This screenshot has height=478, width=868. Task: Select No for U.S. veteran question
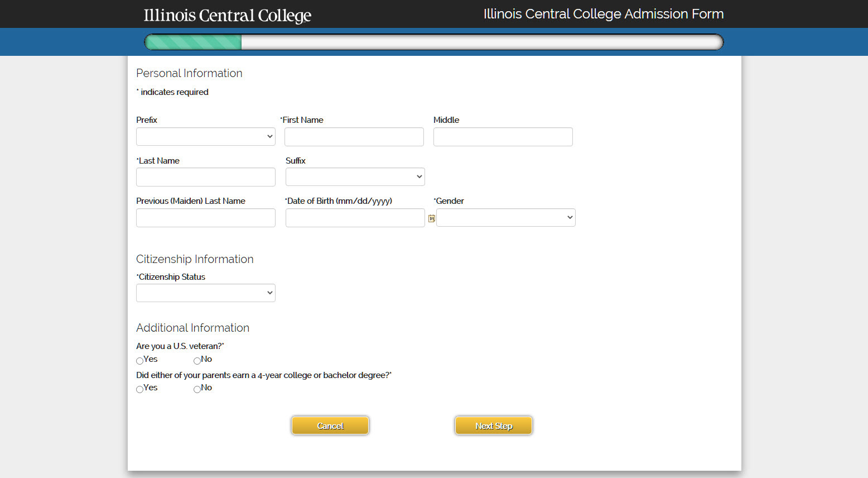pos(197,361)
